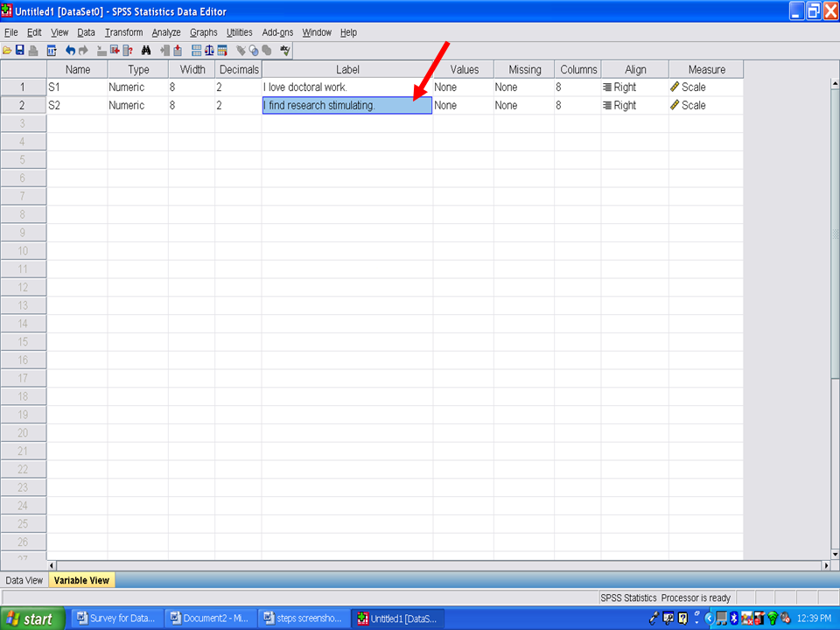The width and height of the screenshot is (840, 630).
Task: Open the Type cell for S1
Action: [137, 87]
